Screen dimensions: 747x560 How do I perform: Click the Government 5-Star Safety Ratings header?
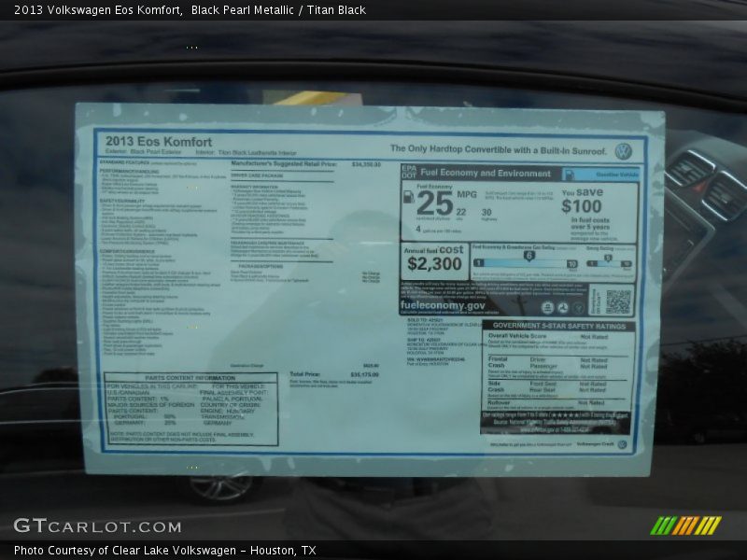pyautogui.click(x=559, y=326)
